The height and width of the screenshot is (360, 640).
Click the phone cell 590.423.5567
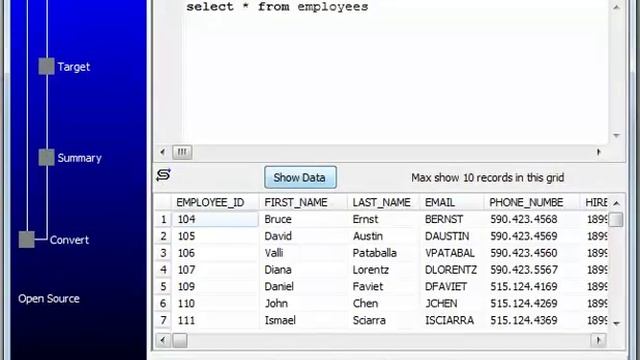point(531,270)
